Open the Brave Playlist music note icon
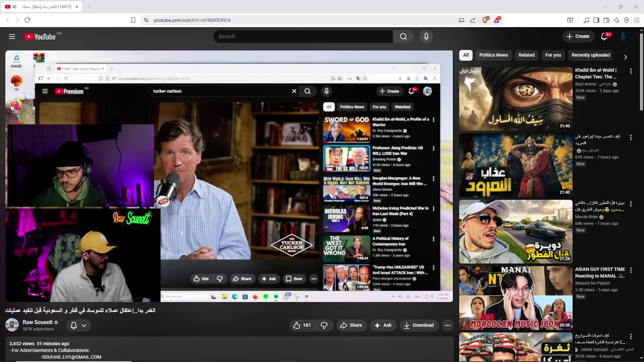Screen dimensions: 644x362 (586, 20)
